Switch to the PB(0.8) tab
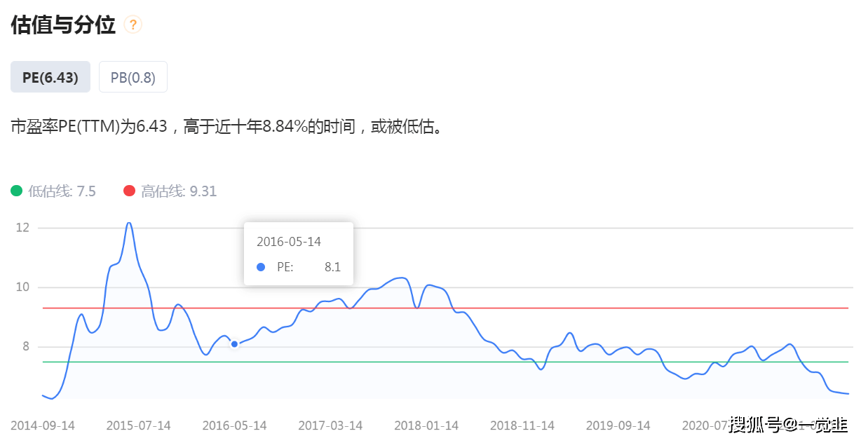 (133, 77)
